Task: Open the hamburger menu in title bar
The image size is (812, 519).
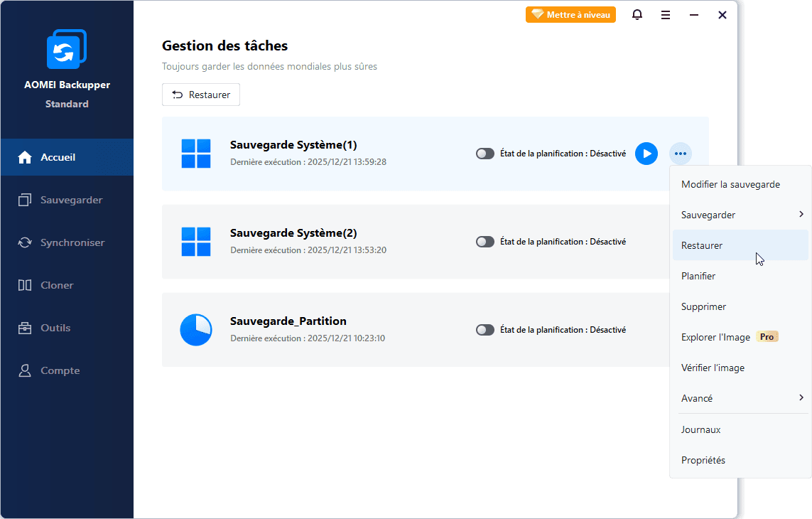Action: pos(666,15)
